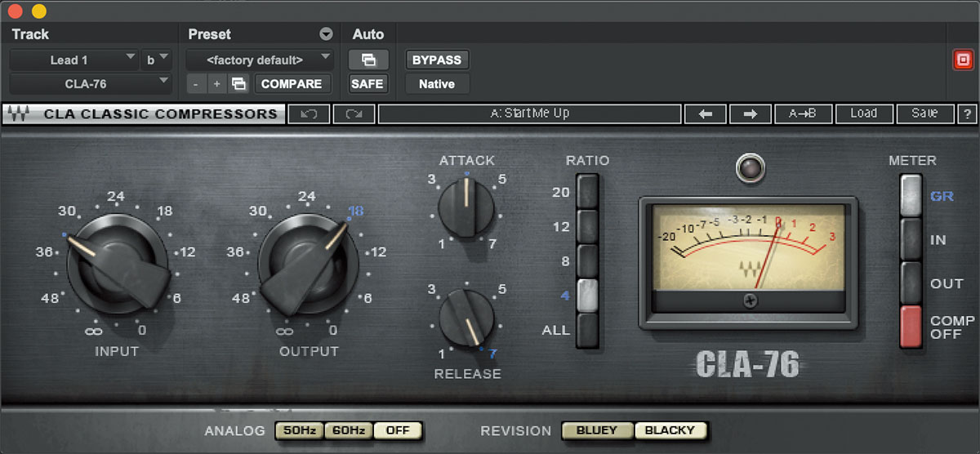Select ratio 20 button
The image size is (980, 454).
(x=588, y=192)
